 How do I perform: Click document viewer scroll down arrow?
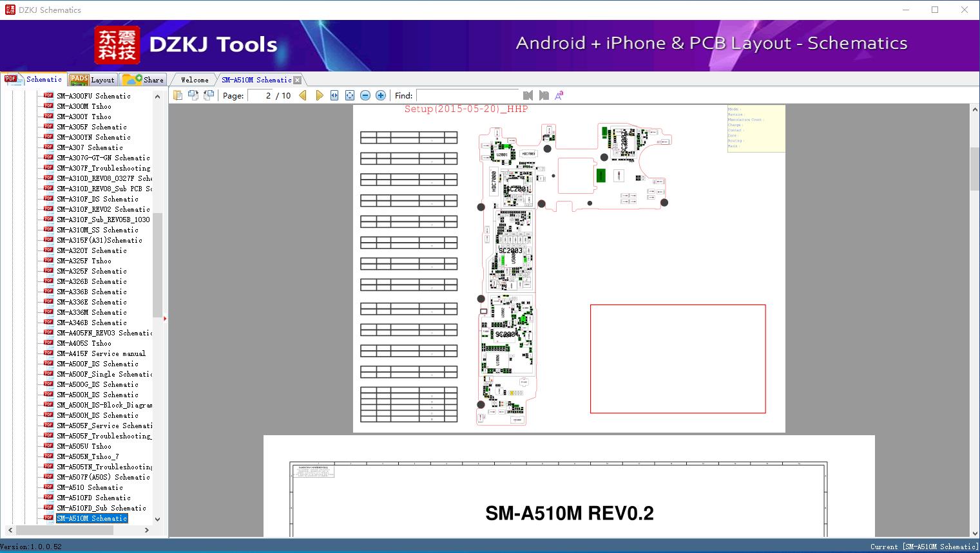pos(974,533)
